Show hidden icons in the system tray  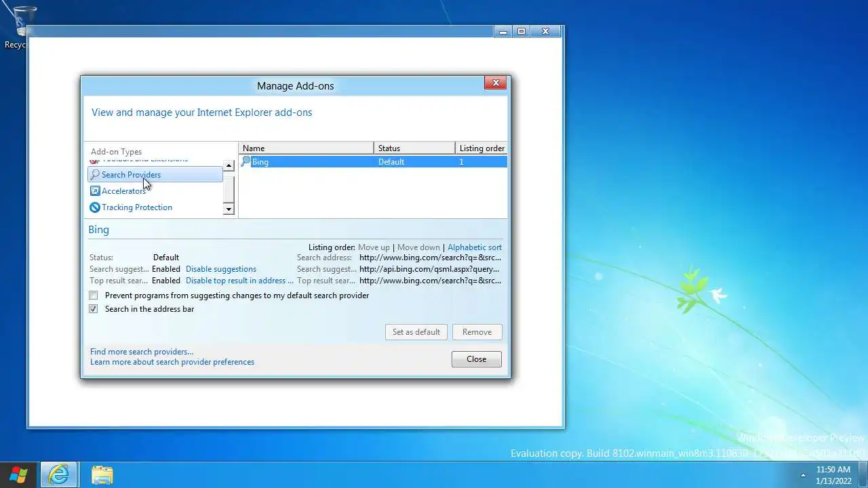tap(803, 474)
